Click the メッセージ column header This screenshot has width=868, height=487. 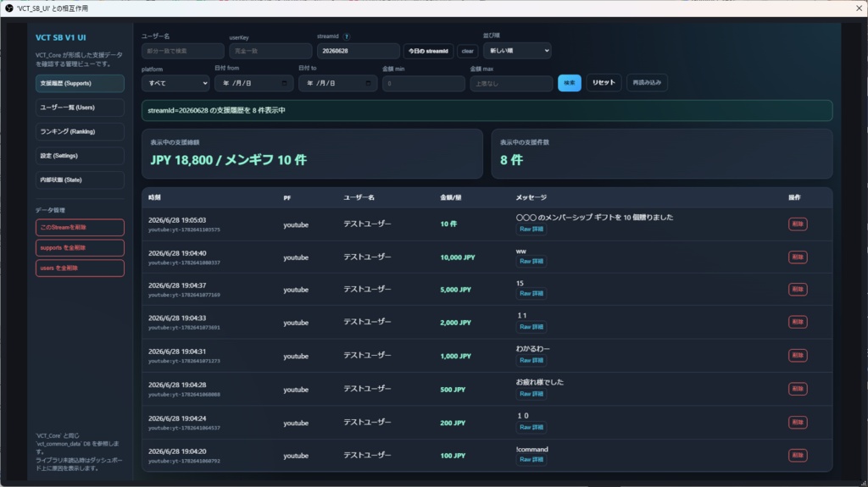pos(531,197)
